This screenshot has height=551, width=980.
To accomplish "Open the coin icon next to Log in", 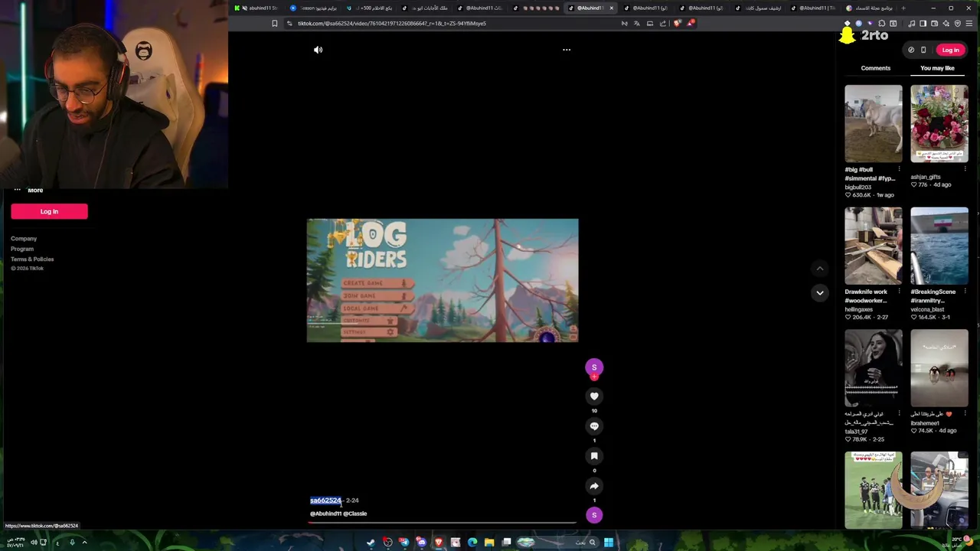I will coord(911,50).
